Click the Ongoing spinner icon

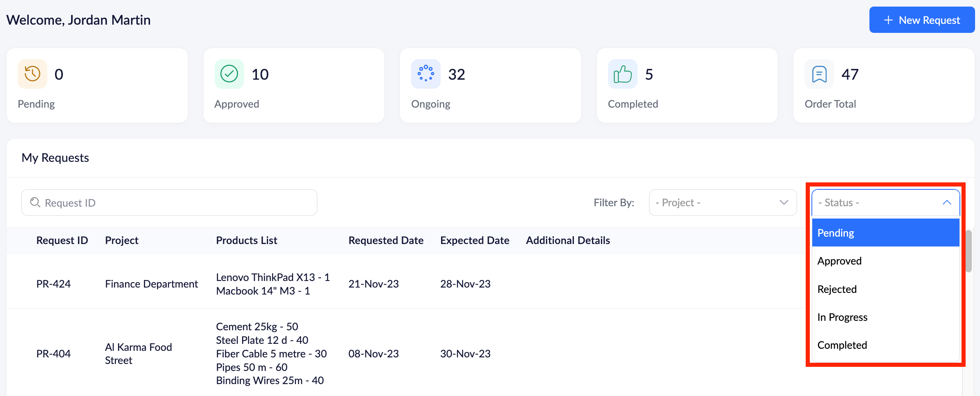pyautogui.click(x=426, y=74)
